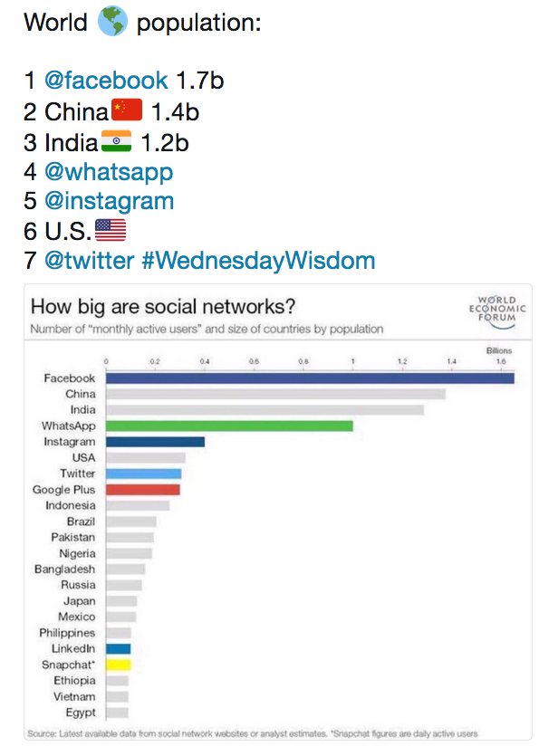
Task: Click the India flag emoji
Action: pos(116,140)
